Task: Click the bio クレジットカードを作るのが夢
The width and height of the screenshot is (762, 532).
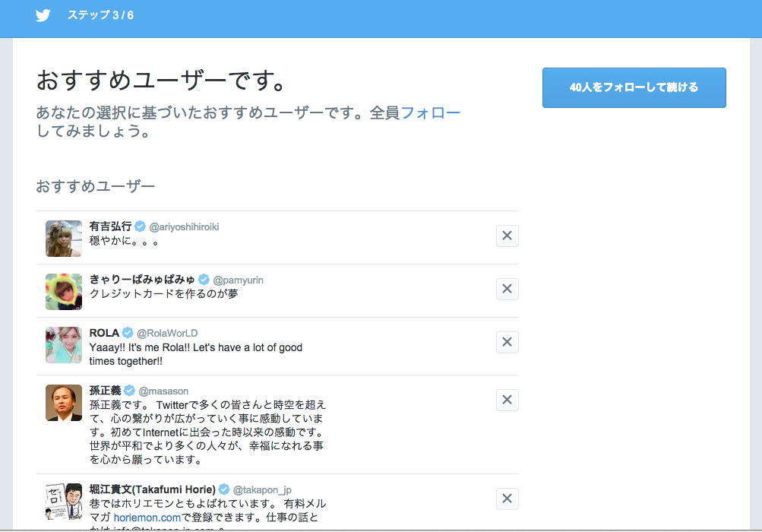Action: pyautogui.click(x=164, y=293)
